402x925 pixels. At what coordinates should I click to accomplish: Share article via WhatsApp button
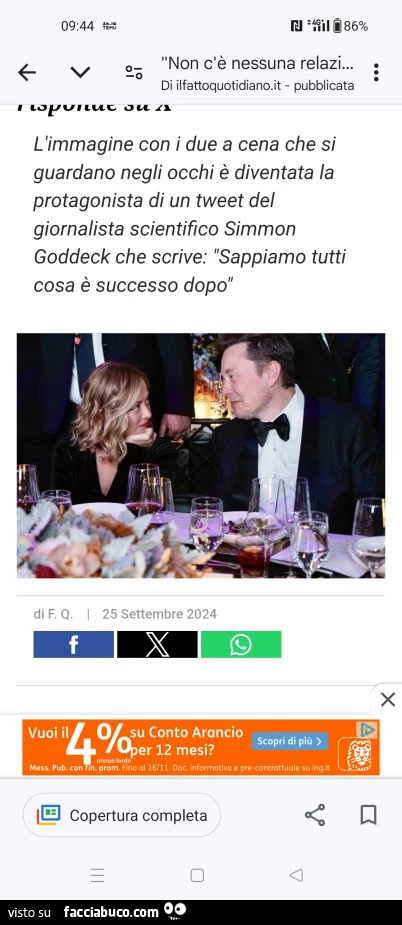(x=241, y=644)
